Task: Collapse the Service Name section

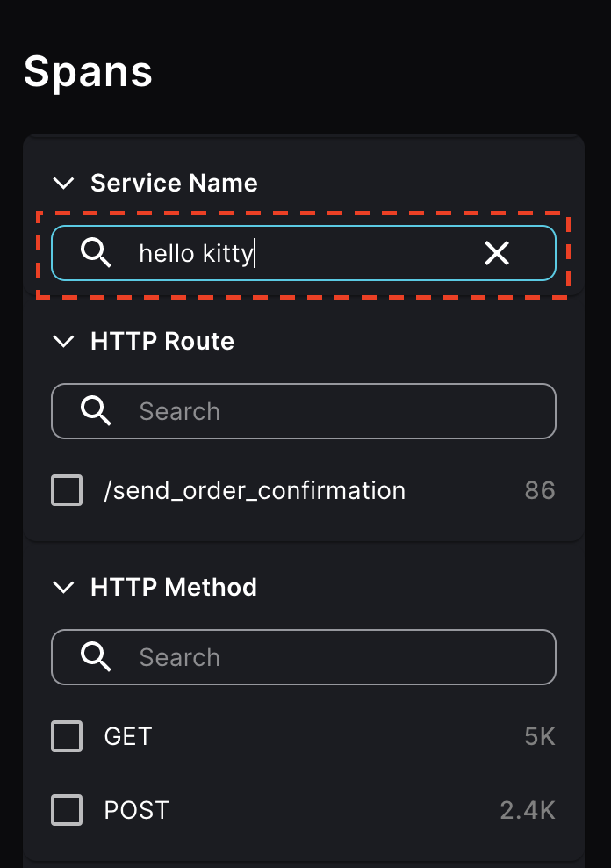Action: 62,183
